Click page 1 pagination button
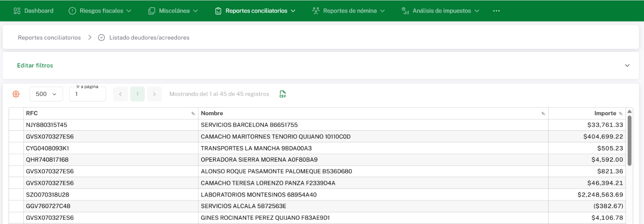The height and width of the screenshot is (224, 644). (x=138, y=94)
